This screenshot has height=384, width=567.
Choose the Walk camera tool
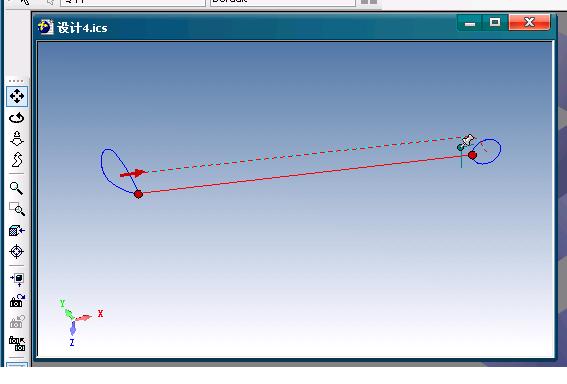point(17,159)
